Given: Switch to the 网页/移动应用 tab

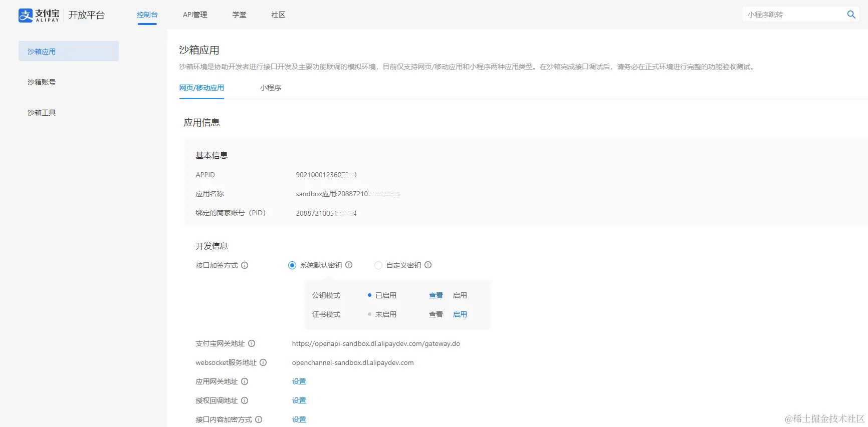Looking at the screenshot, I should pos(201,88).
